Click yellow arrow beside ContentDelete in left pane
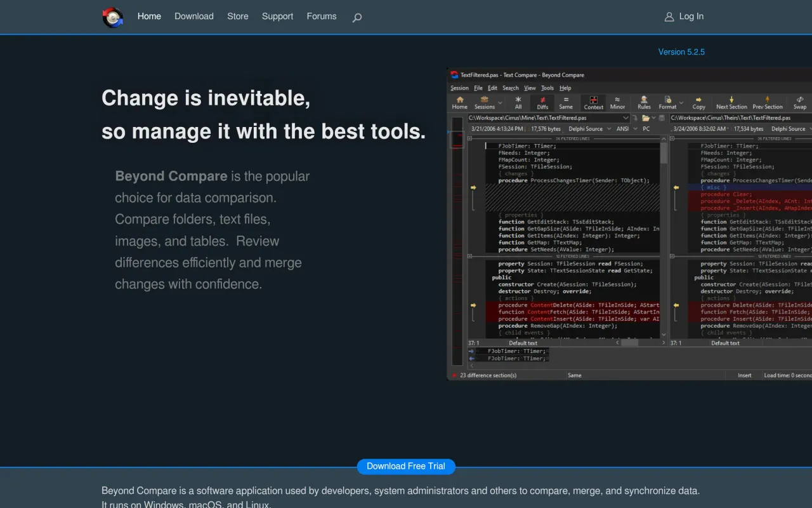 pos(473,305)
